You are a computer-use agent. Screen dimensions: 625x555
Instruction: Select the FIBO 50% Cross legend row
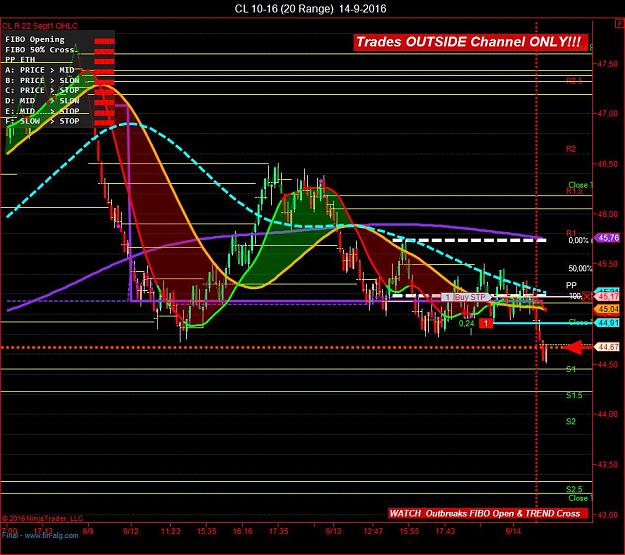coord(40,50)
